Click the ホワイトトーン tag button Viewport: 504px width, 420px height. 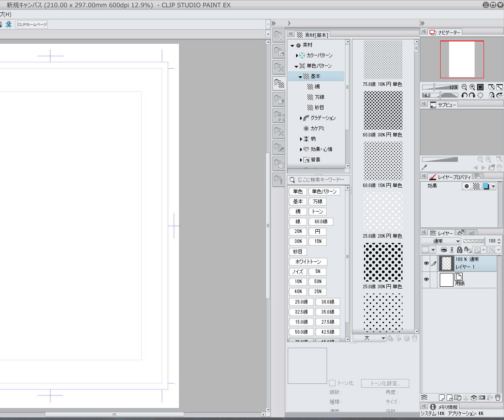pyautogui.click(x=308, y=262)
